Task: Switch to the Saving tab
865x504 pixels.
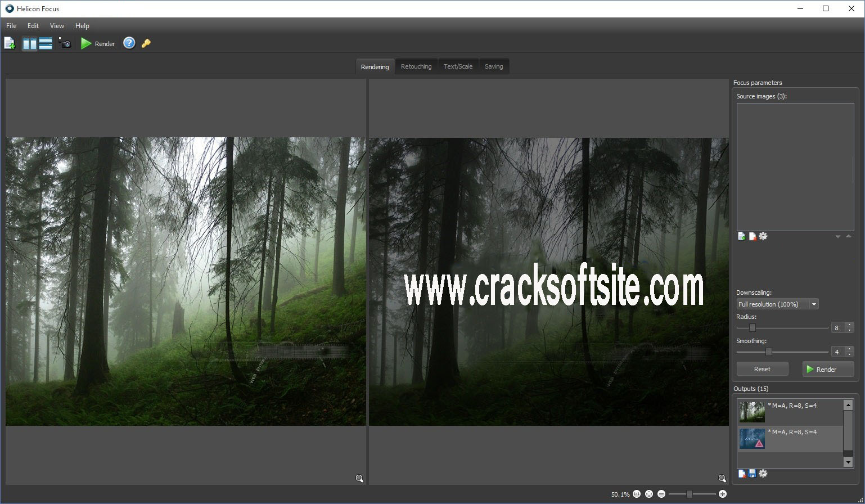Action: coord(494,66)
